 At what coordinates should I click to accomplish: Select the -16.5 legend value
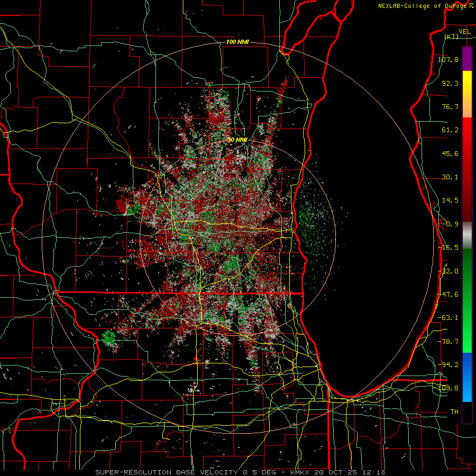(448, 248)
